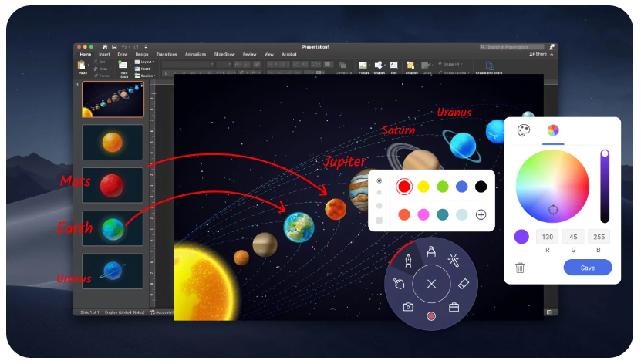
Task: Pick the yellow color swatch
Action: point(423,187)
